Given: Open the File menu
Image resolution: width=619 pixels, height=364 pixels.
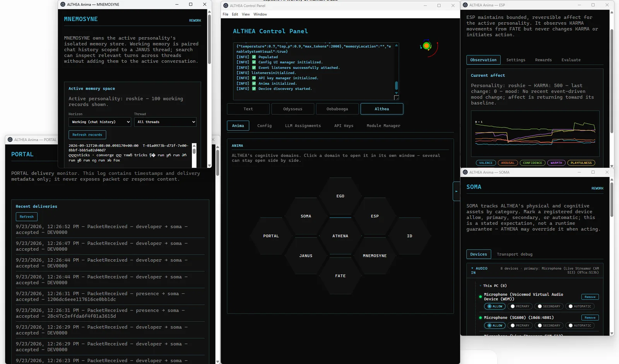Looking at the screenshot, I should pos(226,14).
